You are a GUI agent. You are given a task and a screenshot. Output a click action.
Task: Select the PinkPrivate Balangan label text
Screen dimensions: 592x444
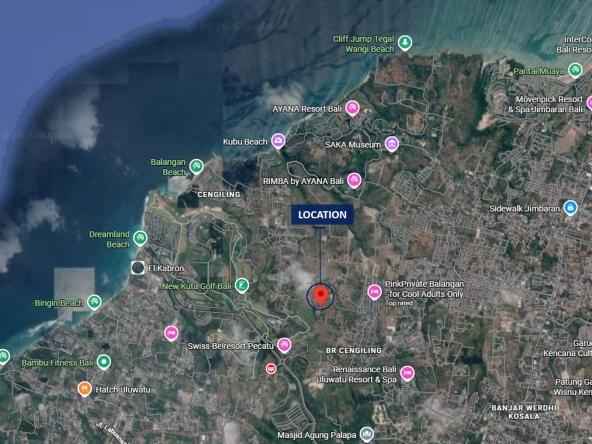pyautogui.click(x=424, y=289)
